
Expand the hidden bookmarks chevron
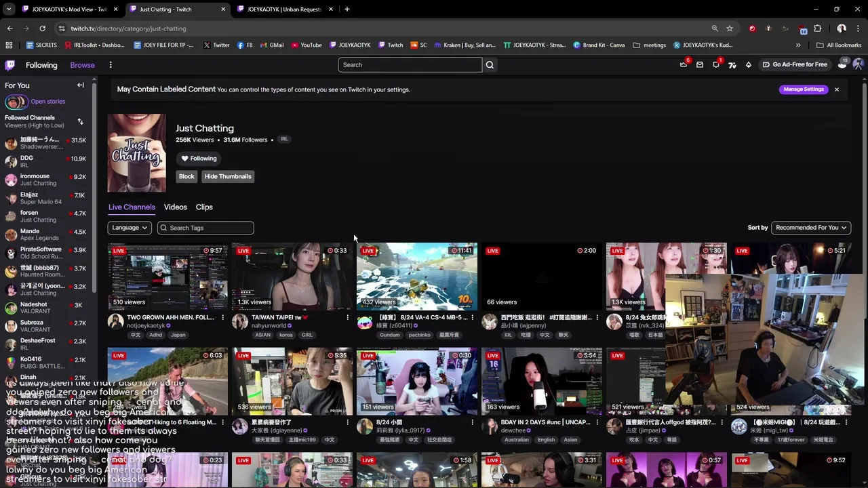click(x=798, y=45)
